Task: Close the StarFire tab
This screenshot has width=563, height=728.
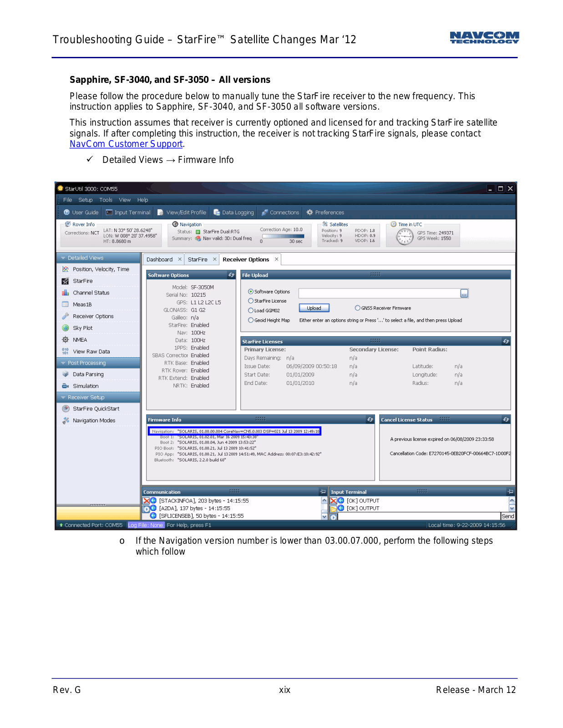Action: tap(215, 259)
